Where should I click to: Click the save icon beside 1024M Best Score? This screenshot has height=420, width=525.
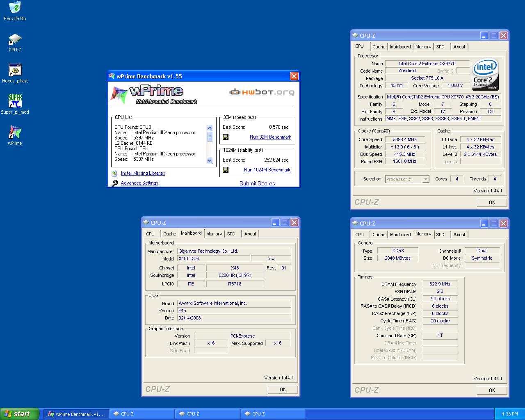click(226, 170)
